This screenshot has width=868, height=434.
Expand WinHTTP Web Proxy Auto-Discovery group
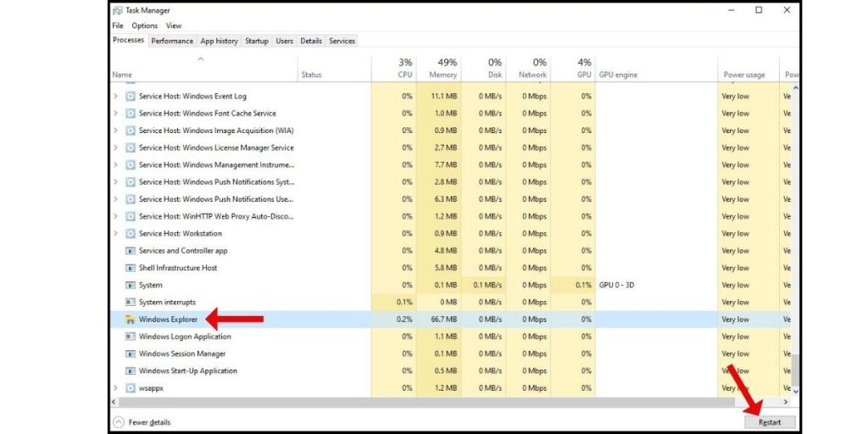coord(115,216)
